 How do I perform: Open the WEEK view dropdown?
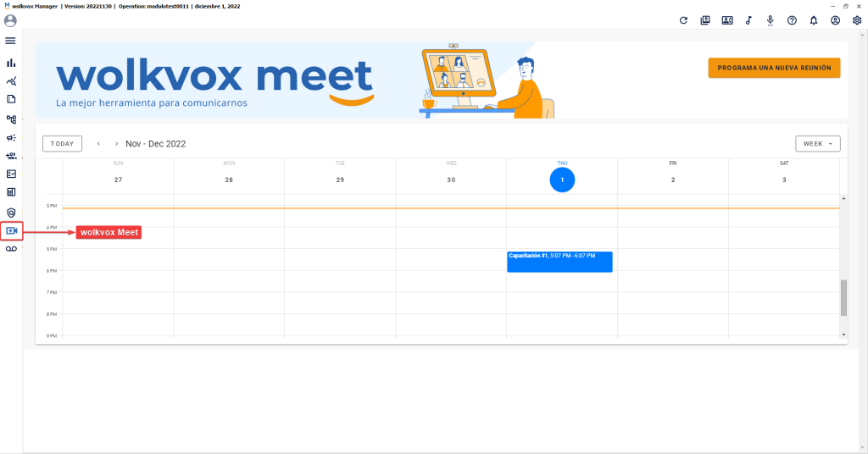coord(818,144)
